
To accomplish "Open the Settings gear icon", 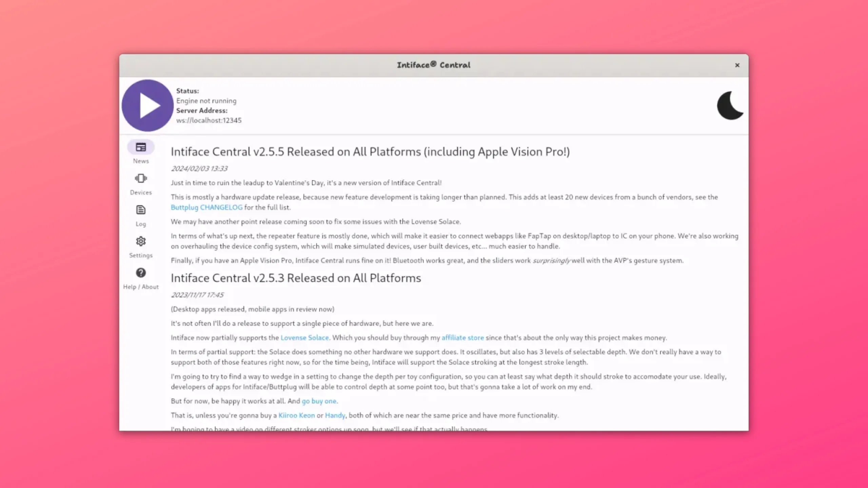I will pyautogui.click(x=141, y=241).
